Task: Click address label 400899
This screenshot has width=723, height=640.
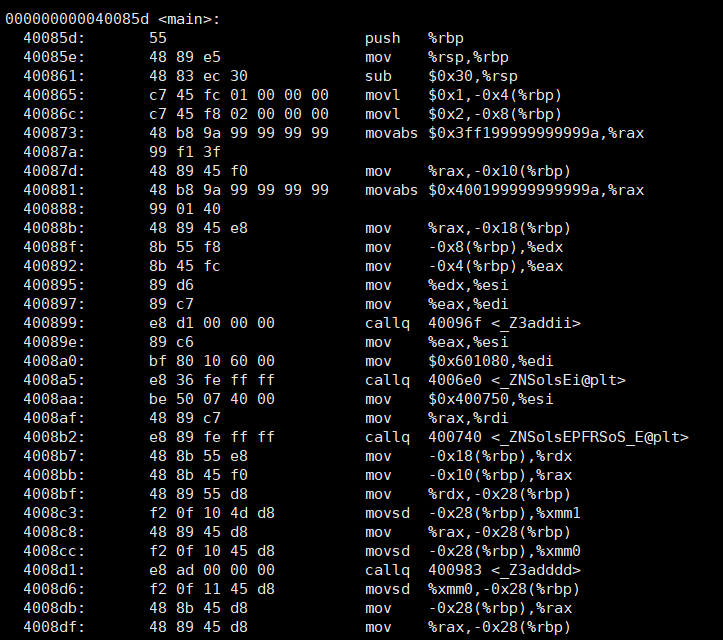Action: [x=54, y=323]
